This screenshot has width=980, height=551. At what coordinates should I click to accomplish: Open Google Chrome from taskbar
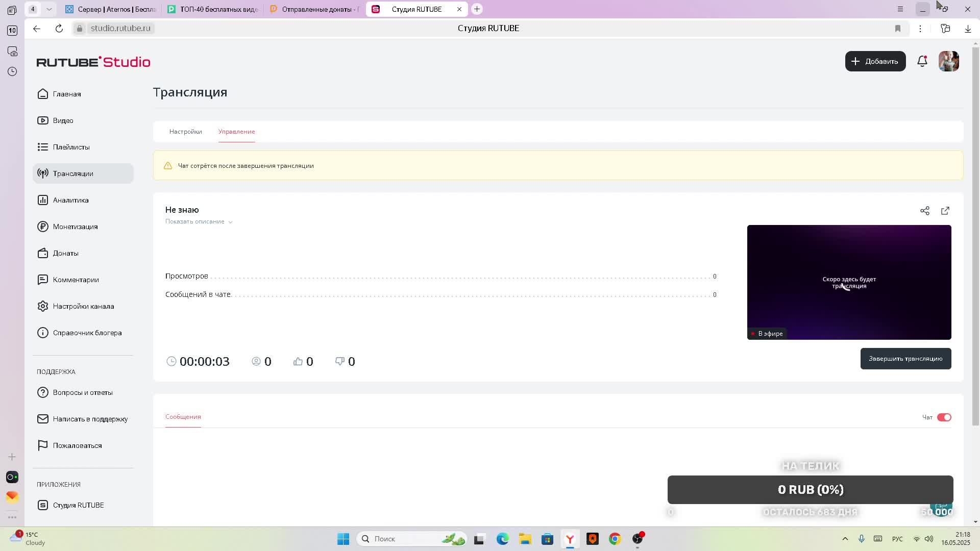click(615, 539)
